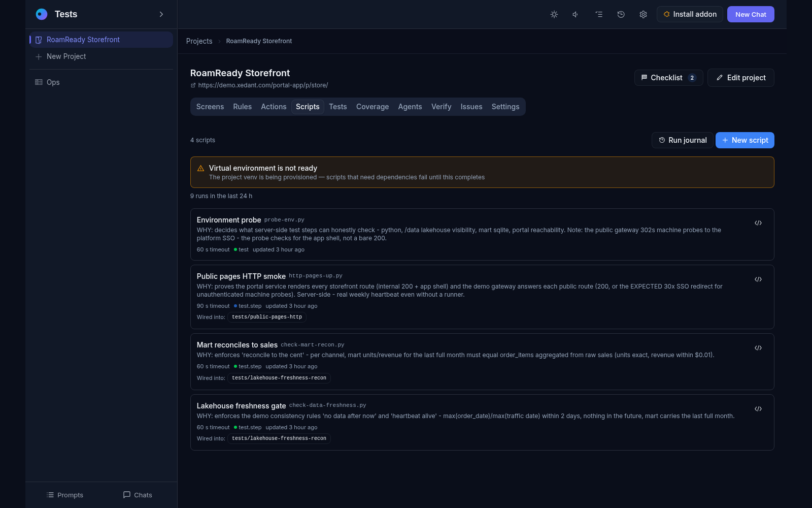The image size is (812, 508).
Task: Open the Verify tab
Action: (442, 107)
